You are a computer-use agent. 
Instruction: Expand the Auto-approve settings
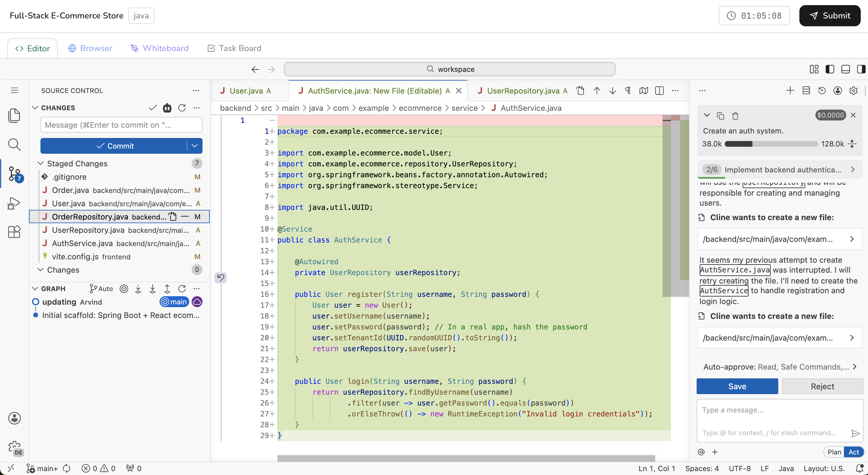[780, 367]
